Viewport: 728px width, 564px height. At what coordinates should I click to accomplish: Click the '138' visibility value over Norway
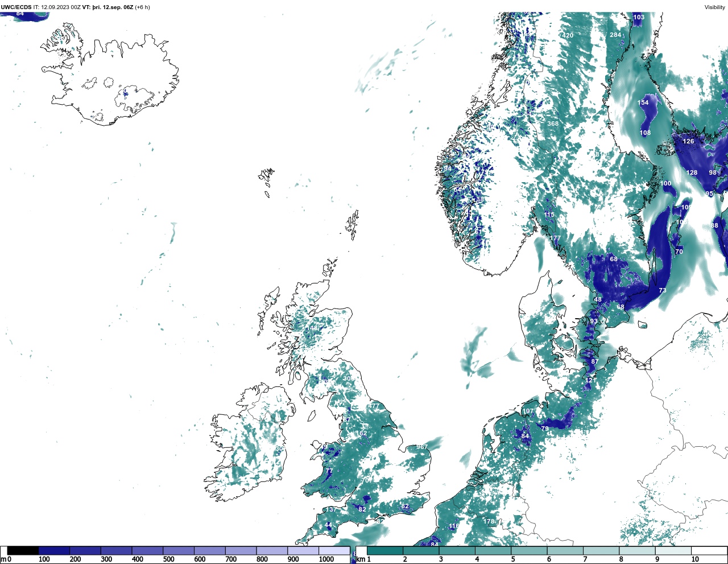tap(478, 200)
